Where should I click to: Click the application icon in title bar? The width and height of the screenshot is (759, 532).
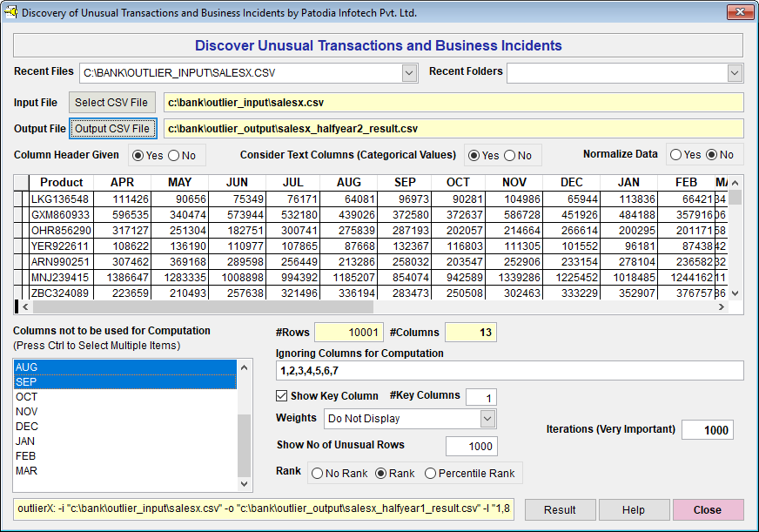point(10,12)
